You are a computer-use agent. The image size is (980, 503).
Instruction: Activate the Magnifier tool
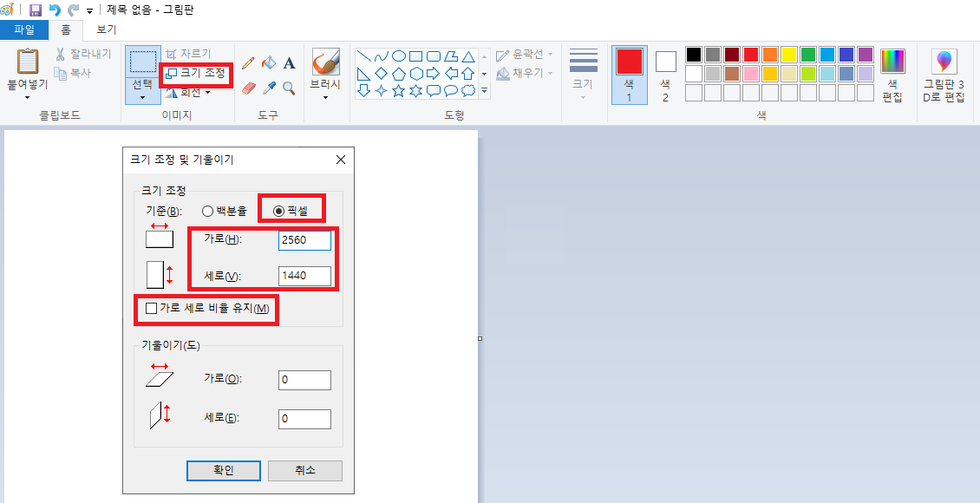tap(290, 88)
